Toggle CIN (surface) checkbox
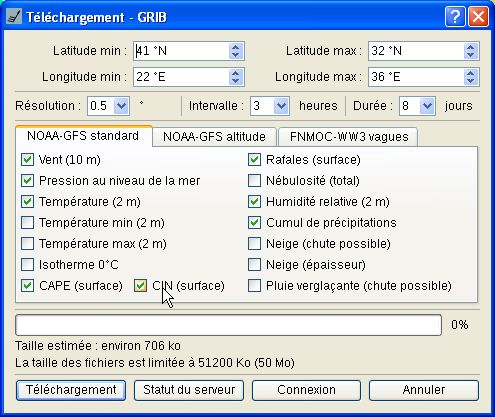 (x=140, y=286)
